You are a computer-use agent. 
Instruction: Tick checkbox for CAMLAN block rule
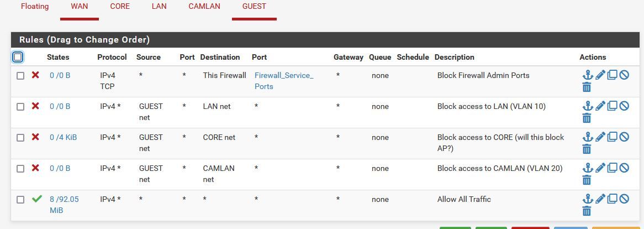click(x=20, y=169)
